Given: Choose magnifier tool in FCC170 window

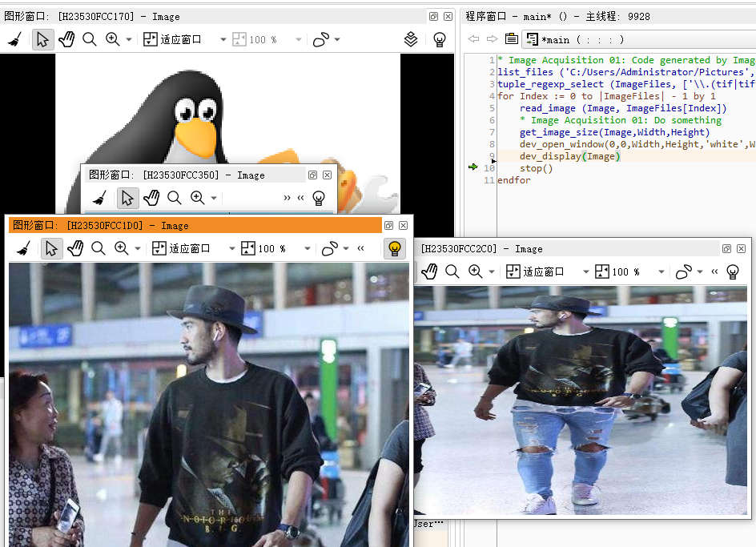Looking at the screenshot, I should click(x=90, y=39).
